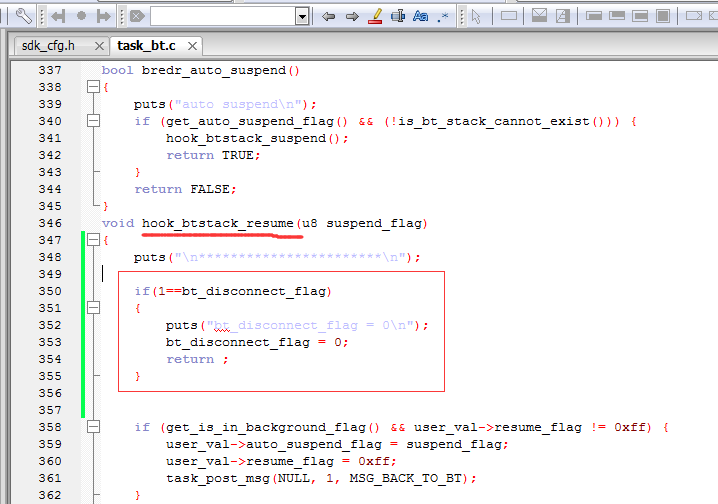Toggle the highlight matches marker icon
The width and height of the screenshot is (718, 504).
375,16
